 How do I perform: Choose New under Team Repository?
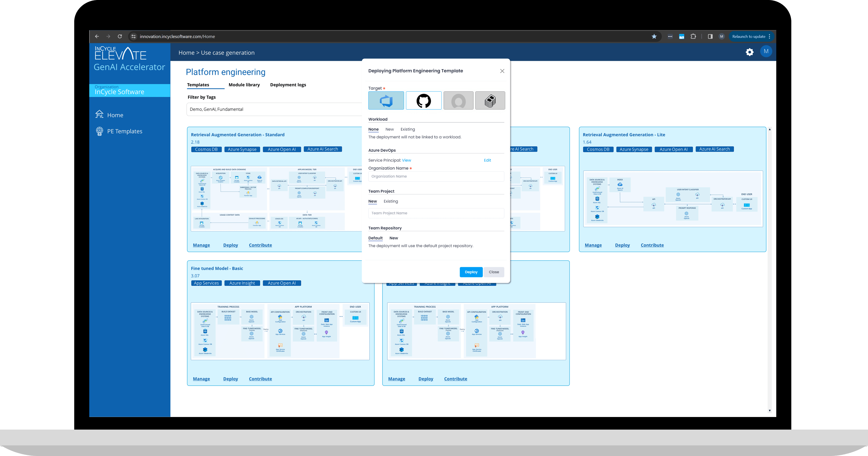394,238
